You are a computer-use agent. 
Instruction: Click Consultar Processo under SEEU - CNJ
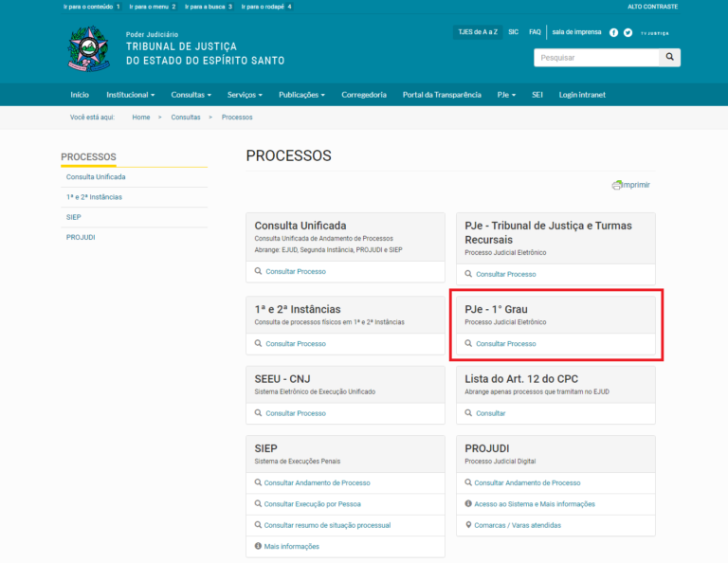tap(296, 413)
